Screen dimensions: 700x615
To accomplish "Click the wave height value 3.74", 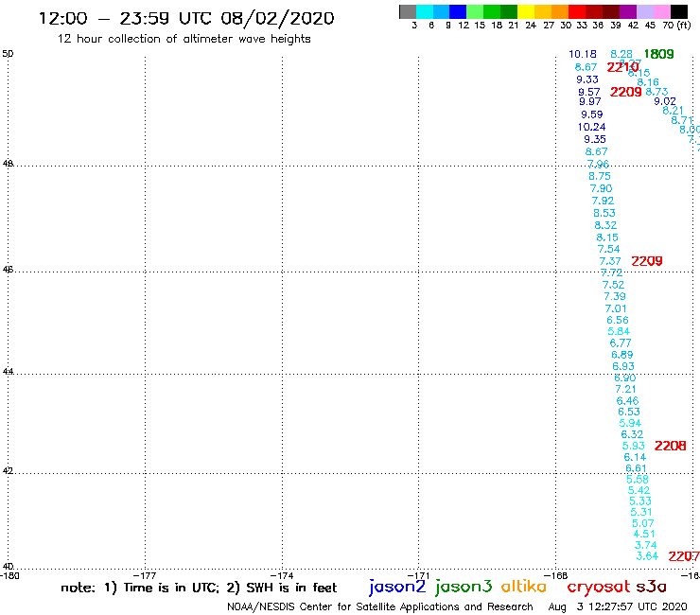I will pos(645,545).
